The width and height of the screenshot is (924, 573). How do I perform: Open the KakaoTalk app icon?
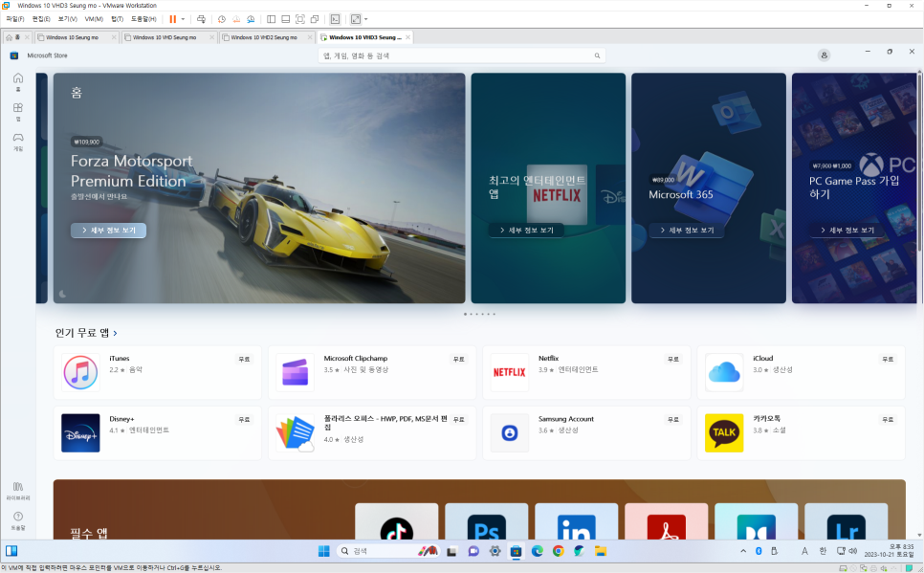pos(724,432)
